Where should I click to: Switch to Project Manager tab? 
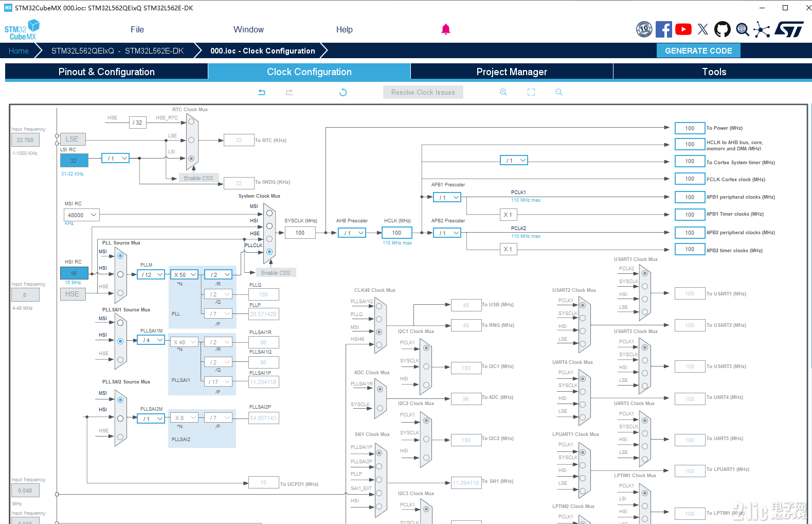[x=512, y=72]
